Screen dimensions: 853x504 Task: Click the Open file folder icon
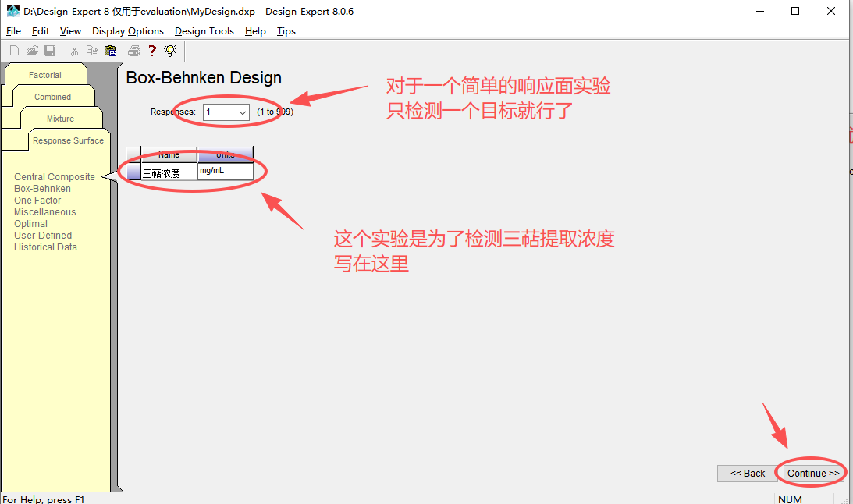point(32,51)
